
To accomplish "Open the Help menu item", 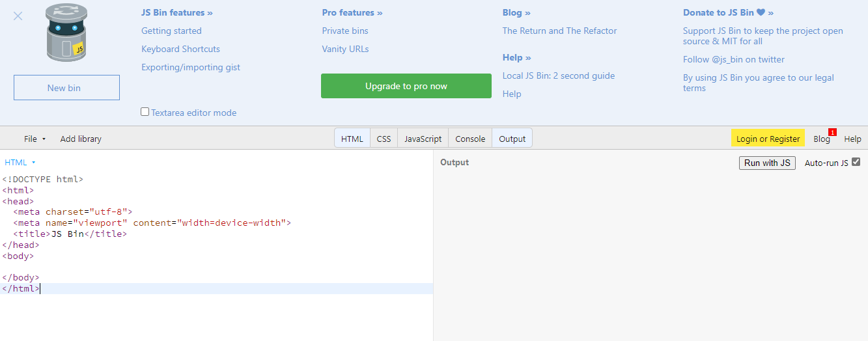I will click(852, 139).
